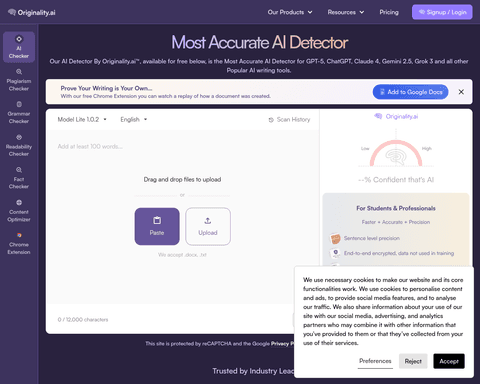480x384 pixels.
Task: Click the 'Sentence level precision' text
Action: tap(372, 238)
